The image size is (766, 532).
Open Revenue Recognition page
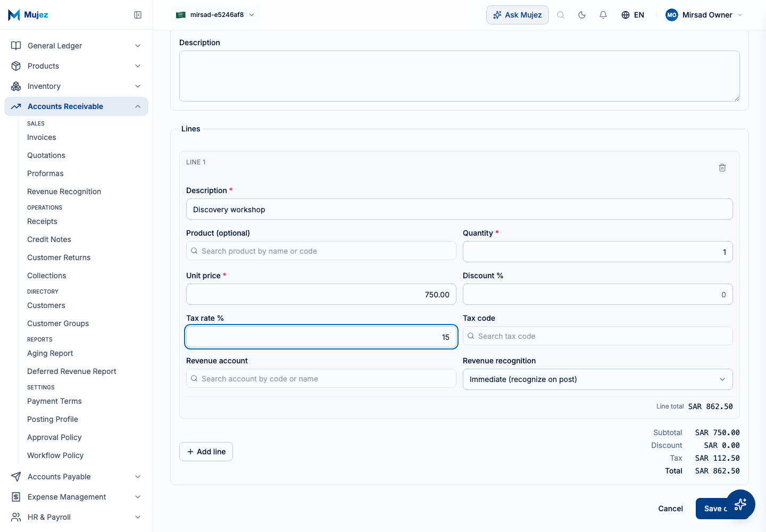click(x=64, y=192)
